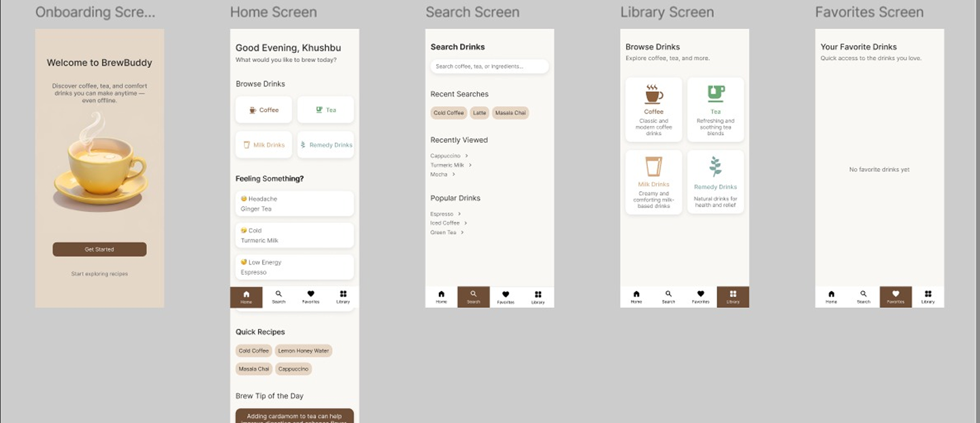This screenshot has height=423, width=980.
Task: Click Search icon in Favorites Screen nav bar
Action: tap(864, 294)
